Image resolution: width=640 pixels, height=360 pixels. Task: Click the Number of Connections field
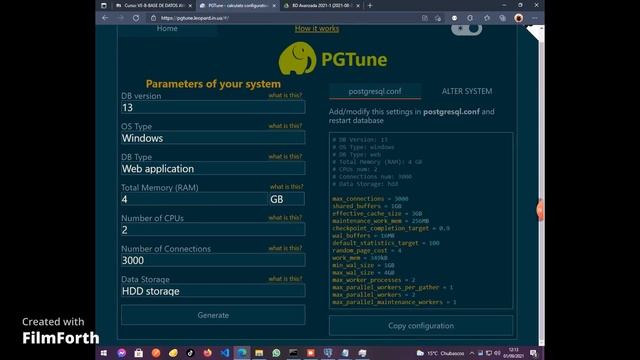[213, 260]
